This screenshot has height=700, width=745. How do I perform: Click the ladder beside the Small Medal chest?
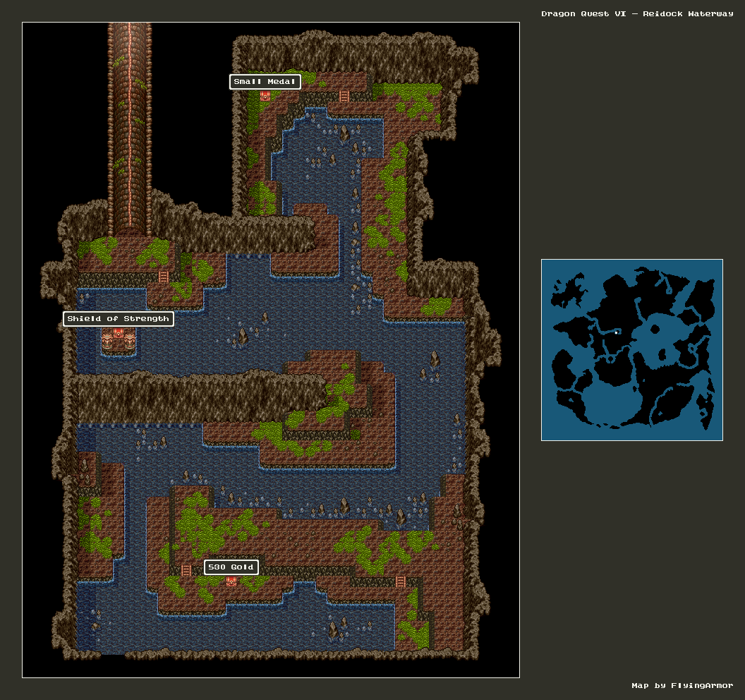click(344, 96)
